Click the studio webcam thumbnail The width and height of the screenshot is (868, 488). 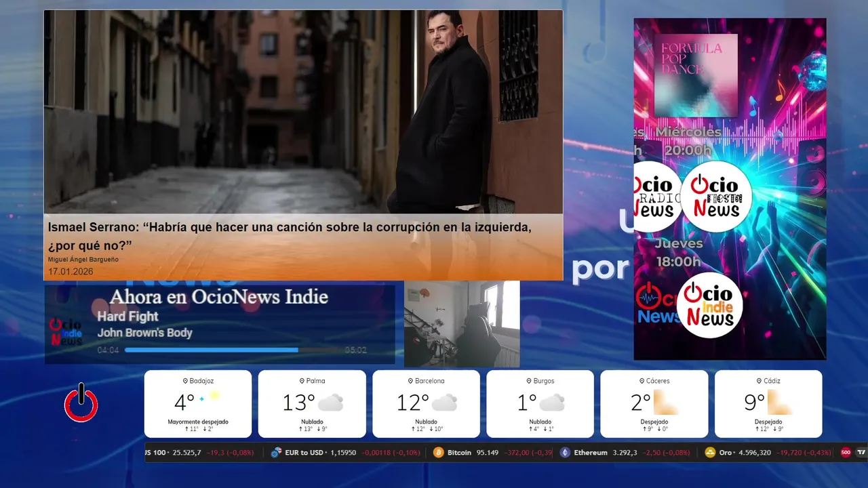(462, 324)
